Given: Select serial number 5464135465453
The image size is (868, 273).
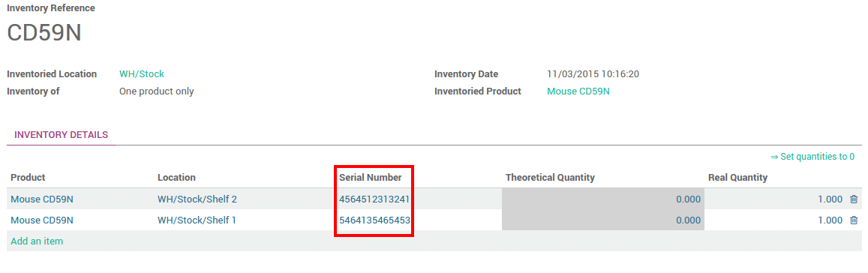Looking at the screenshot, I should tap(375, 220).
